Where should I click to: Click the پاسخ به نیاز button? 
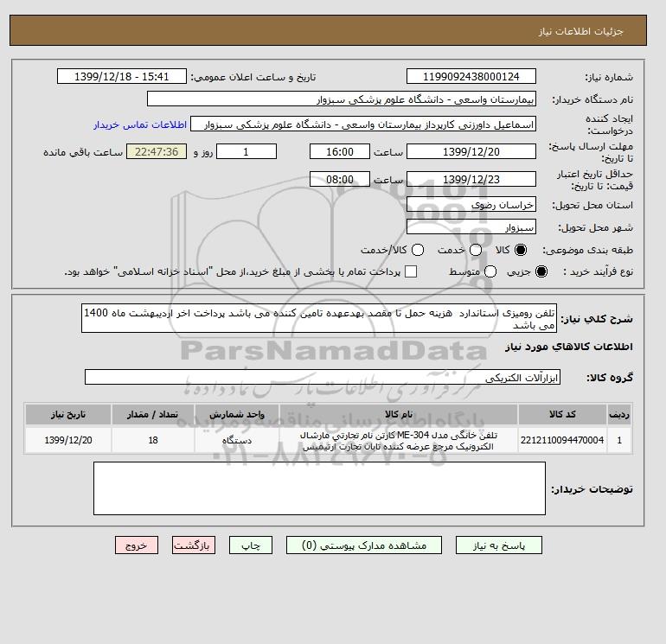499,545
